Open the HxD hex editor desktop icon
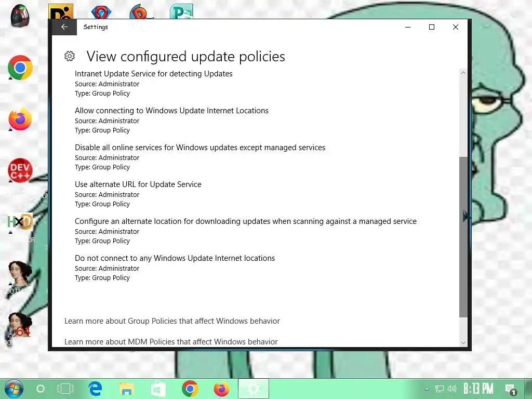Viewport: 532px width, 399px height. (x=20, y=222)
